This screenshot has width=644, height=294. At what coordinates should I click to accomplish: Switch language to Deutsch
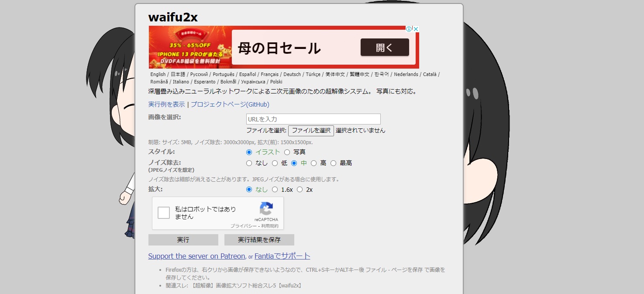pyautogui.click(x=292, y=74)
